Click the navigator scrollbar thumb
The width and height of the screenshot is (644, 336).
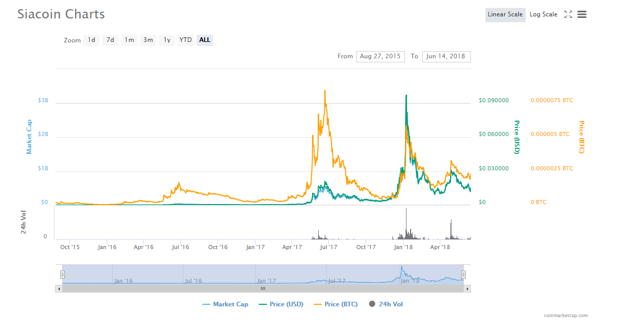point(263,289)
